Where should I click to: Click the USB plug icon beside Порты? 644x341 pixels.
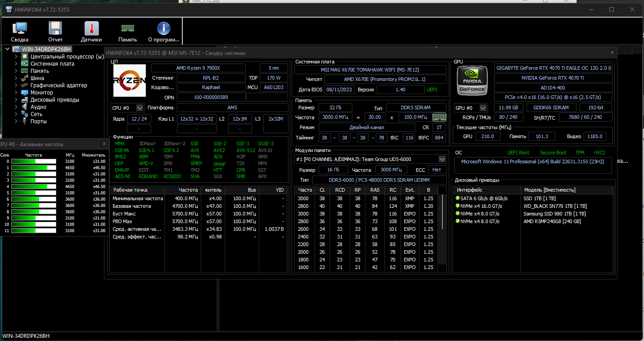25,121
